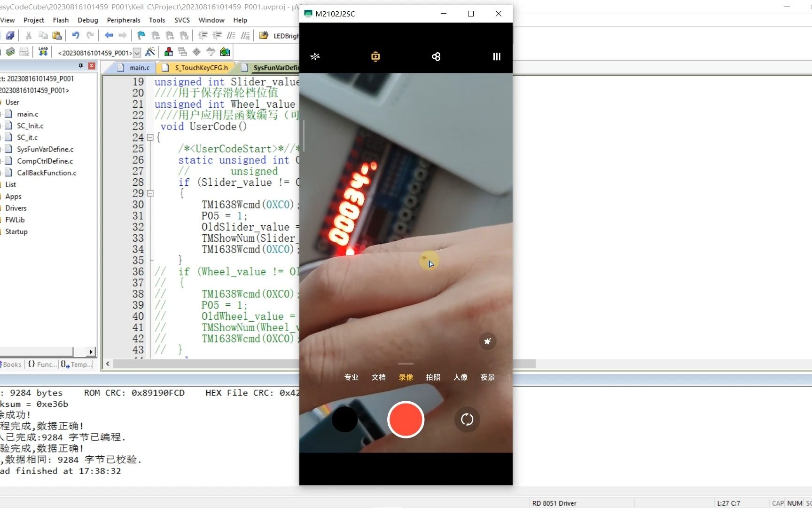Image resolution: width=812 pixels, height=508 pixels.
Task: Click the Paste toolbar icon
Action: click(x=57, y=35)
